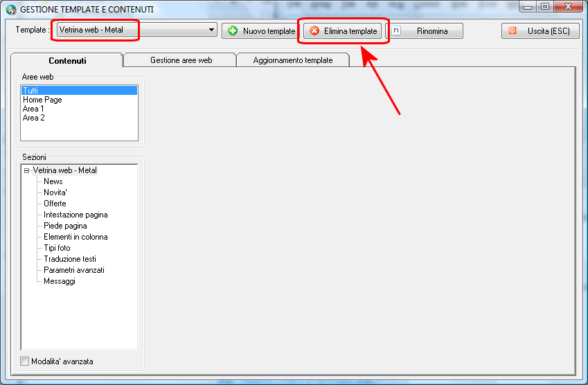Switch to the Contenuti tab
588x385 pixels.
(67, 60)
